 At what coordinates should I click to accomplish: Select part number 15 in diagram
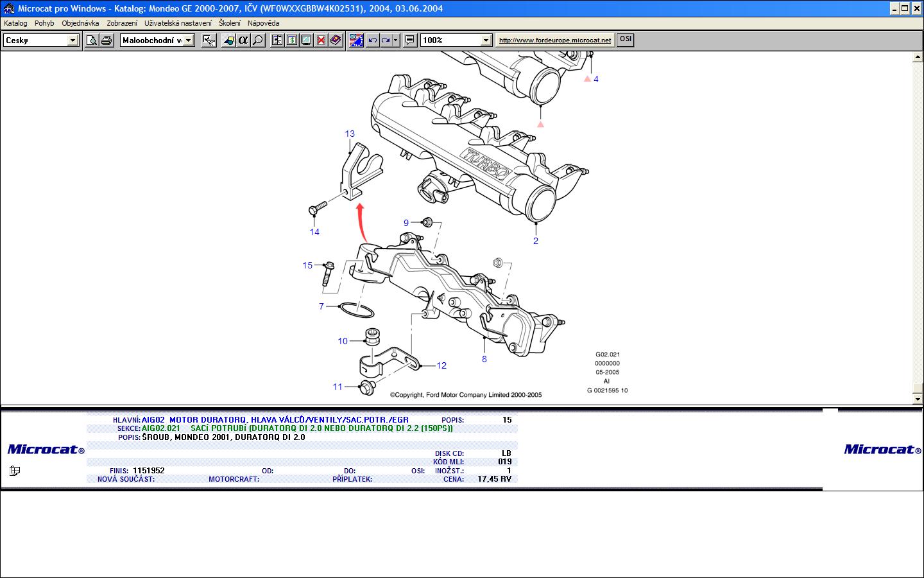coord(307,265)
